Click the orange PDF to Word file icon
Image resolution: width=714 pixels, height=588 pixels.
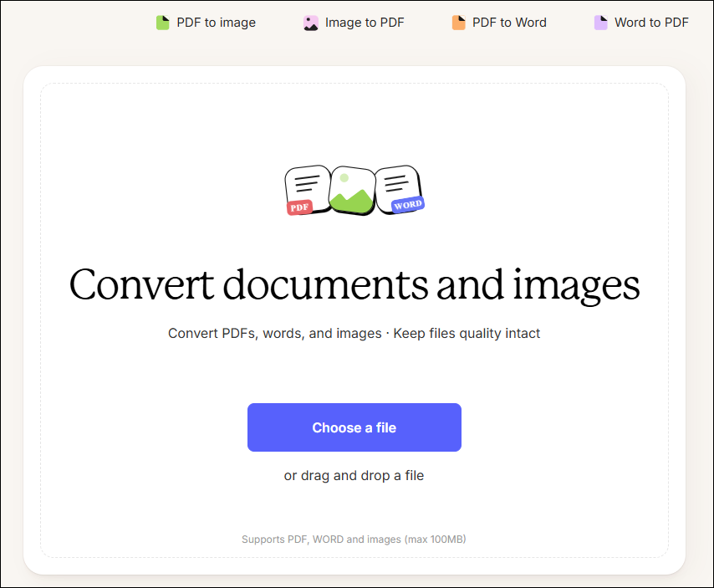coord(458,23)
